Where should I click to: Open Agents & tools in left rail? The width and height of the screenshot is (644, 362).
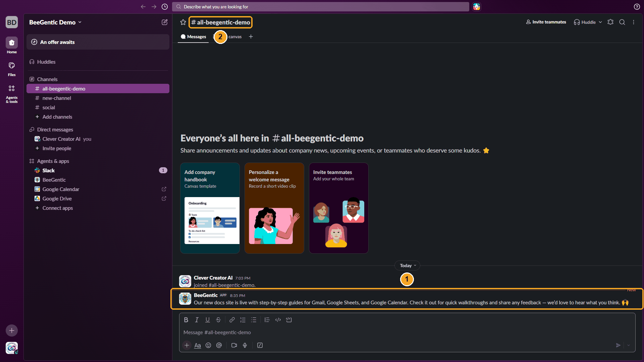click(x=12, y=94)
